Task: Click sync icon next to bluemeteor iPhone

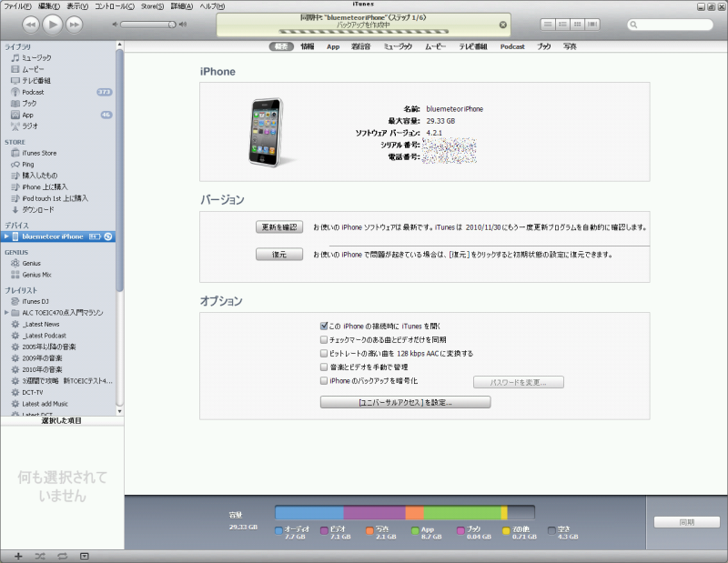Action: [108, 236]
